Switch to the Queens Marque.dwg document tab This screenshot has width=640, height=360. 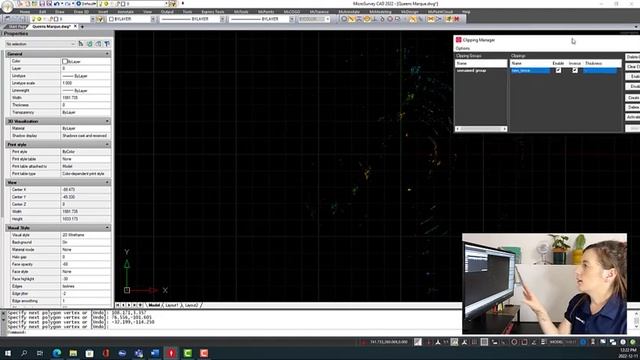51,27
